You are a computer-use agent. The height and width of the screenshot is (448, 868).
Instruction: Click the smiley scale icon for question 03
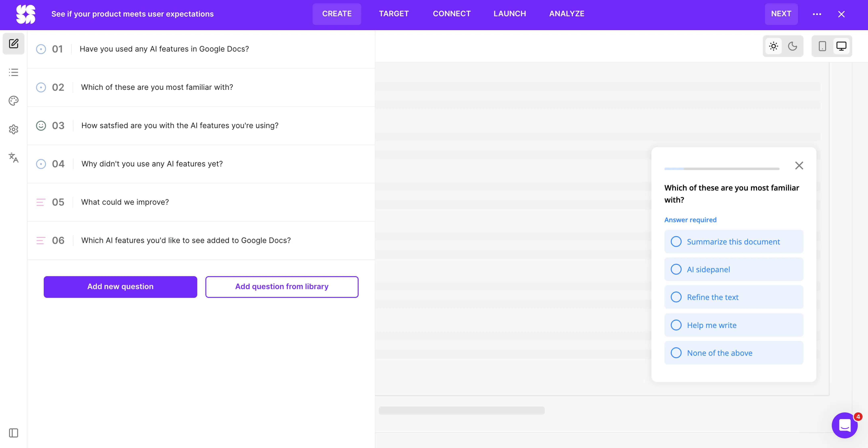pos(41,126)
